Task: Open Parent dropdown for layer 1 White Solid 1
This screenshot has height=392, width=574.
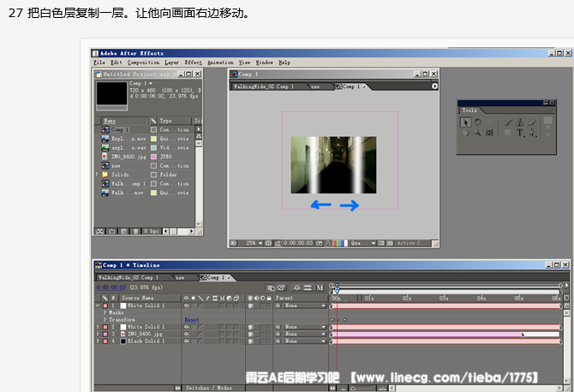Action: 305,306
